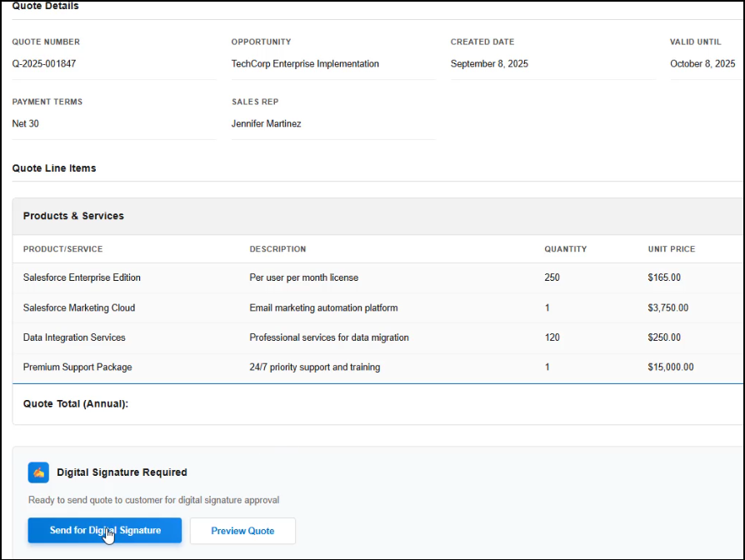Click the created date September 8, 2025
Image resolution: width=745 pixels, height=560 pixels.
(x=489, y=64)
